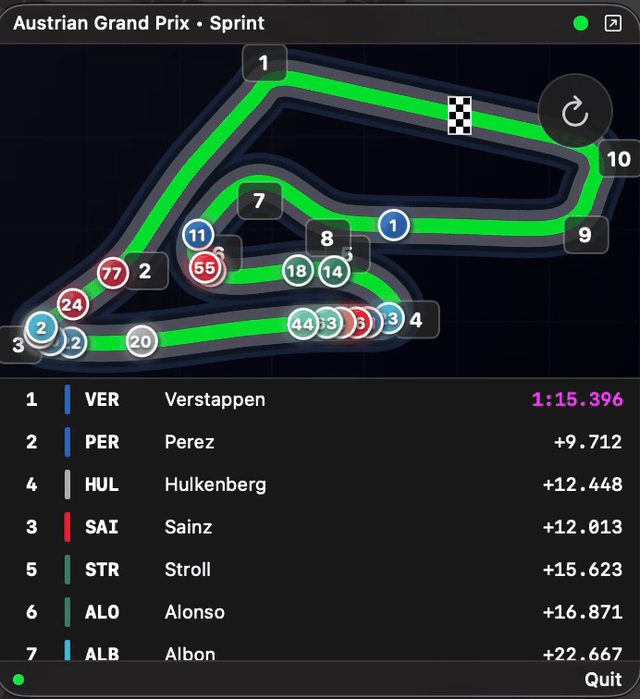
Task: Select car marker 11 near turn 6
Action: pos(198,234)
